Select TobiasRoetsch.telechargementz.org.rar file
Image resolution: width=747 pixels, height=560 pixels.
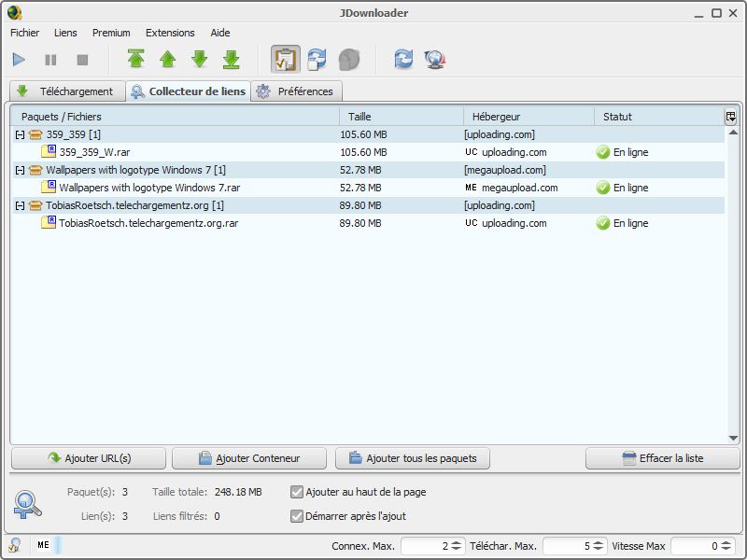[148, 223]
